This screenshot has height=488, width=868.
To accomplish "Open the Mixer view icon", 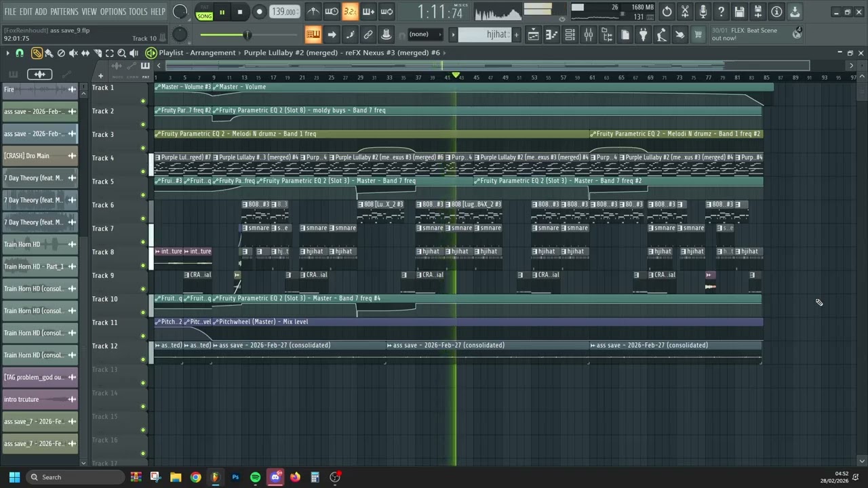I will (589, 35).
